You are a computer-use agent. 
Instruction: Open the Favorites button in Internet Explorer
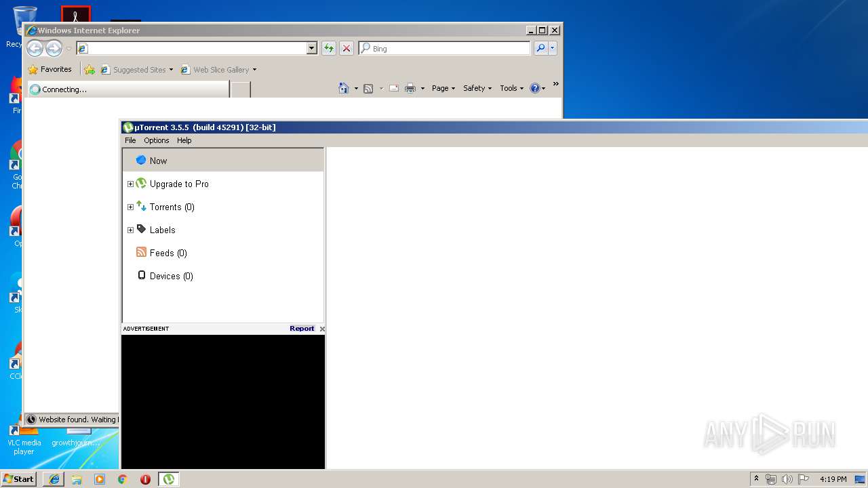(50, 69)
